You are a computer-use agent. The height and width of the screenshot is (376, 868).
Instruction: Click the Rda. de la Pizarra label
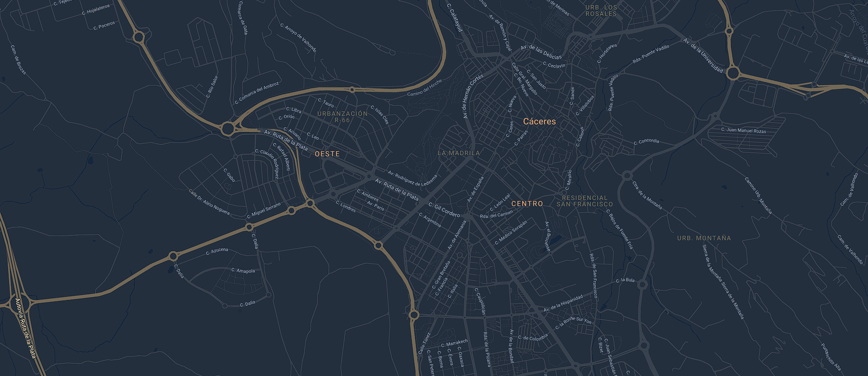(487, 349)
